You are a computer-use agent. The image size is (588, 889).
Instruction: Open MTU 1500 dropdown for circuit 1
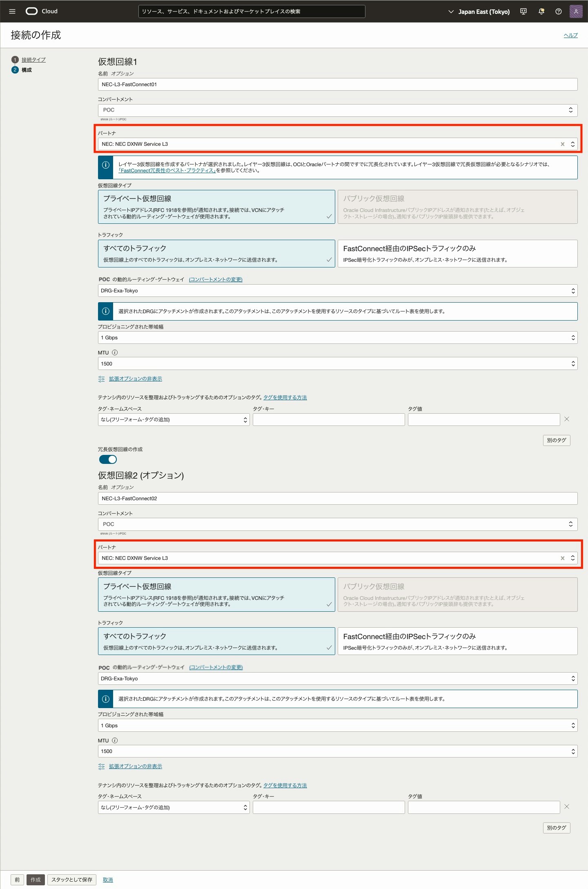(338, 364)
